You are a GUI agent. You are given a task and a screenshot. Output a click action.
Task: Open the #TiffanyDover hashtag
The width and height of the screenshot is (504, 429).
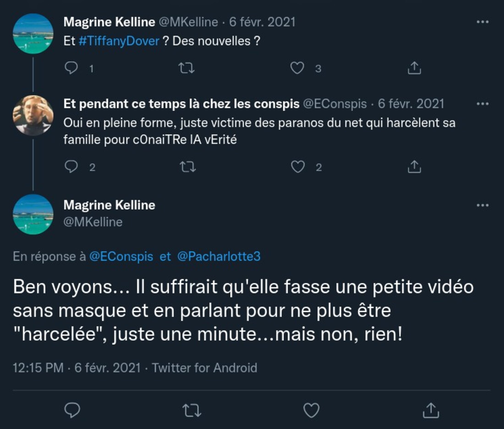(119, 41)
